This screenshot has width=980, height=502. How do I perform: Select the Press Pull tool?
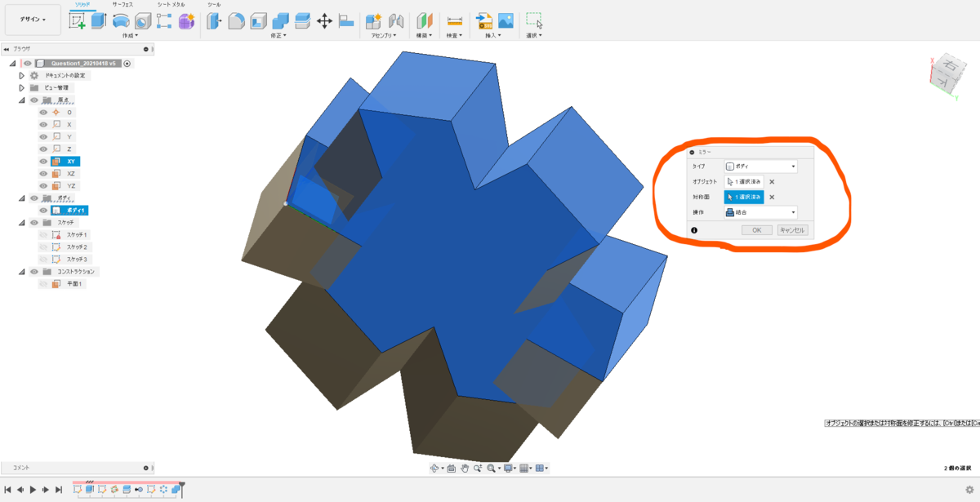[215, 21]
